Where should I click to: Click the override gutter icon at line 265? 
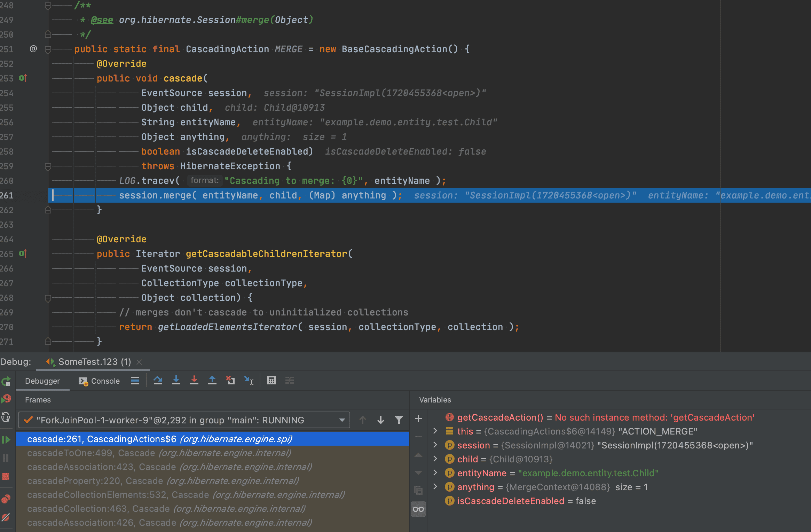click(x=23, y=253)
